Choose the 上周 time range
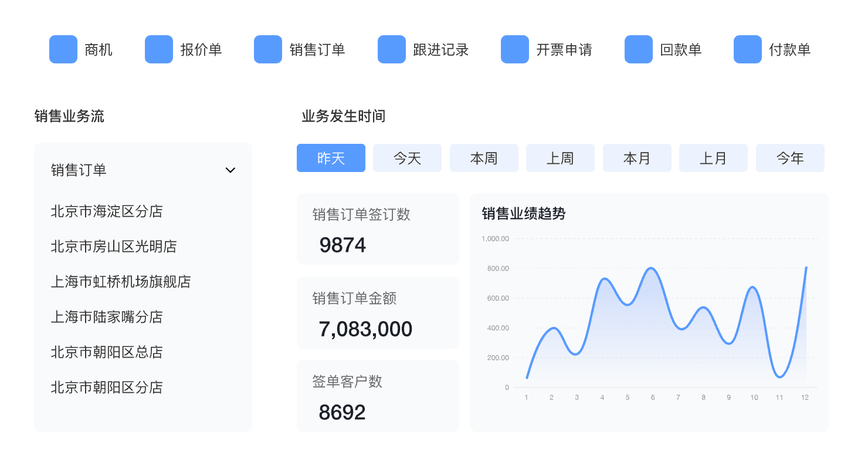868x472 pixels. pos(560,158)
